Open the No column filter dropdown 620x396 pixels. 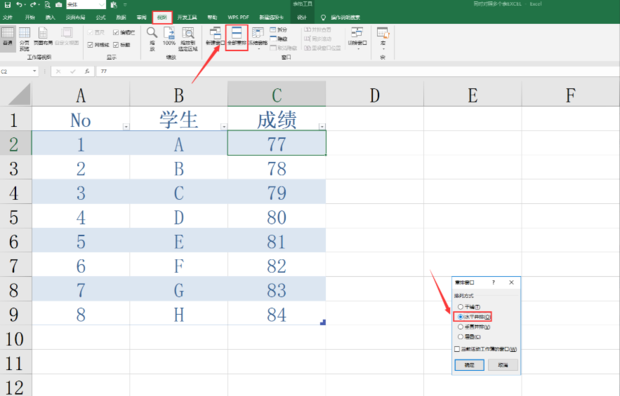pyautogui.click(x=126, y=127)
